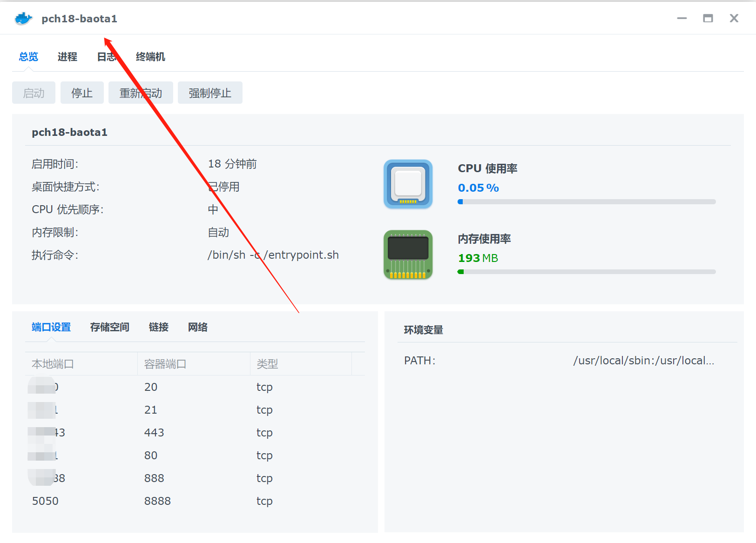Expand the 执行命令 entry /bin/sh row
The image size is (756, 543).
[x=273, y=255]
